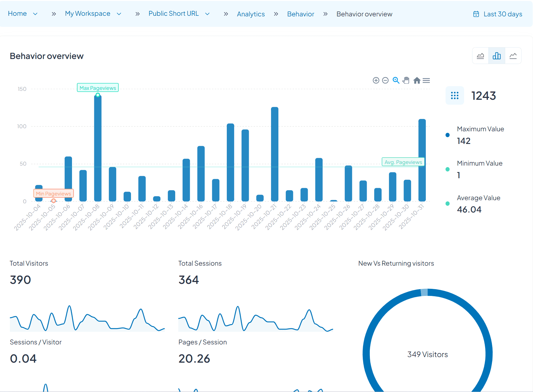Click the calendar icon for date range
The image size is (533, 392).
[x=476, y=14]
